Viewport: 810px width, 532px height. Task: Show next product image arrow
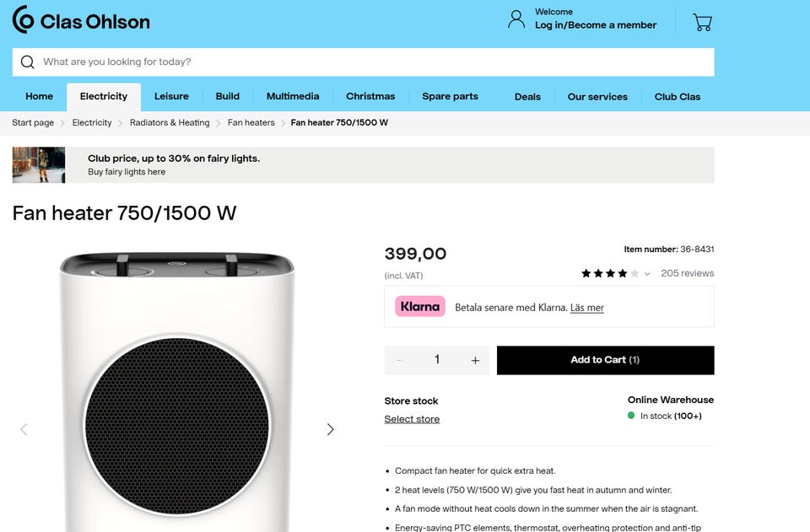(330, 429)
